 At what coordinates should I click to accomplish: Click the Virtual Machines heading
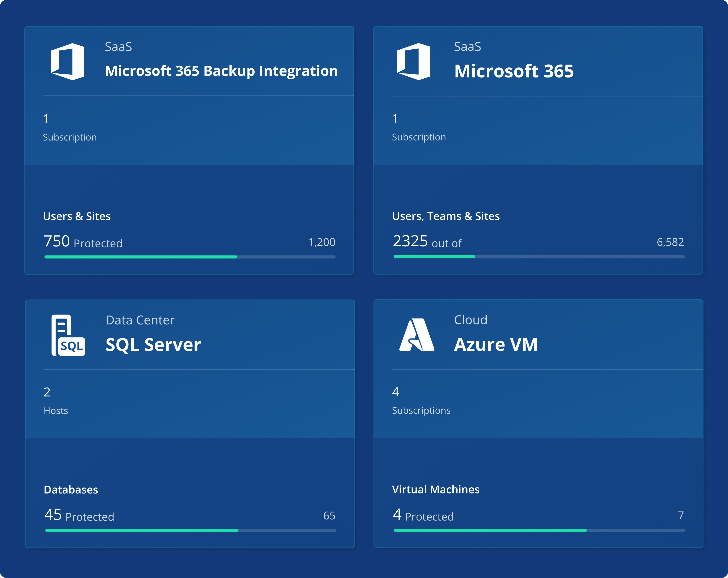[436, 490]
